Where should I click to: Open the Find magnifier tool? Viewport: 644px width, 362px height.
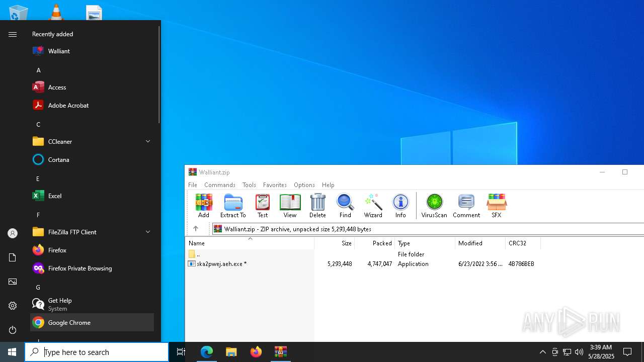[x=345, y=206]
